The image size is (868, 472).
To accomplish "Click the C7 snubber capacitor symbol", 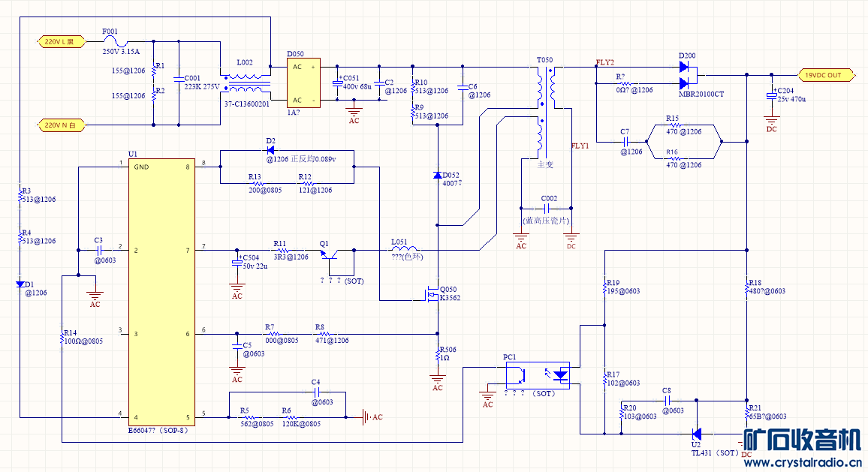I will [625, 142].
